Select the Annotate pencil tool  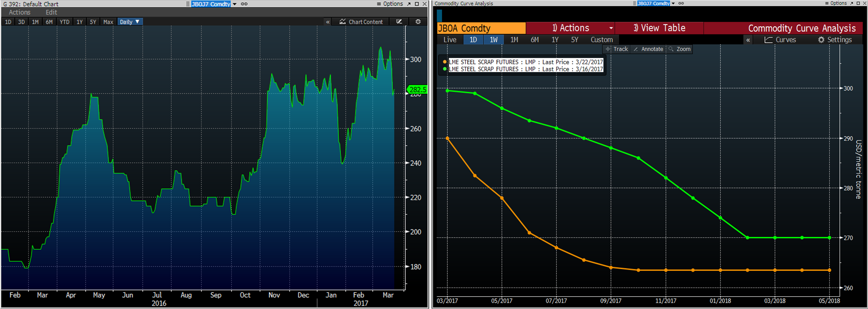(x=648, y=49)
